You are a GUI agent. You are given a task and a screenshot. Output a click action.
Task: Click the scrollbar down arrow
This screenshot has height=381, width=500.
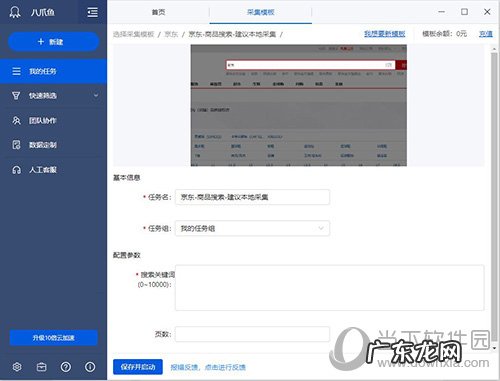tap(494, 348)
